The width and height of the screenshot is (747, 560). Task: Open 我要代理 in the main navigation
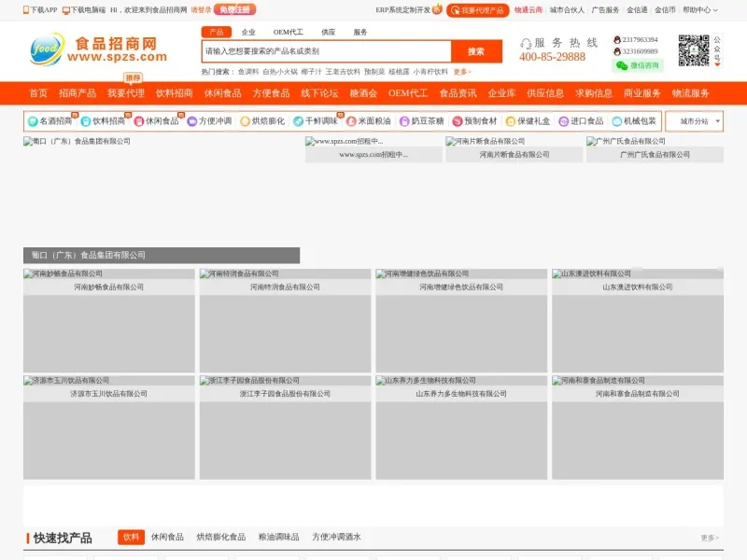126,93
